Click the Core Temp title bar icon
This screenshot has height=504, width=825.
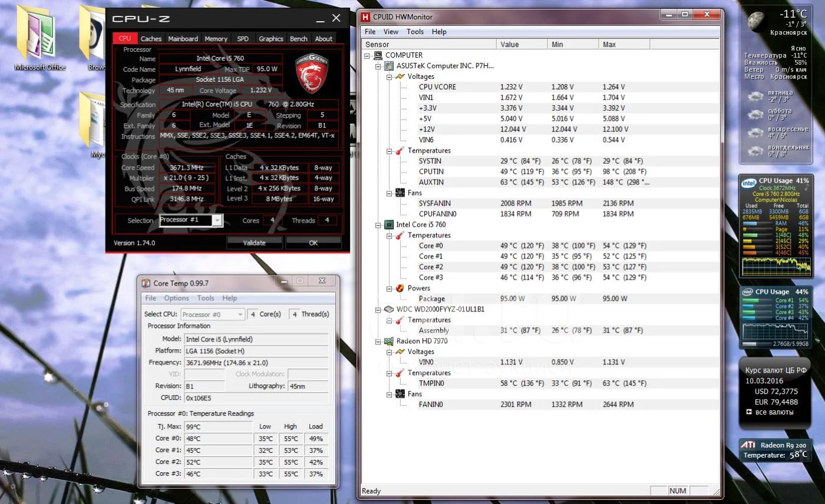(x=146, y=283)
